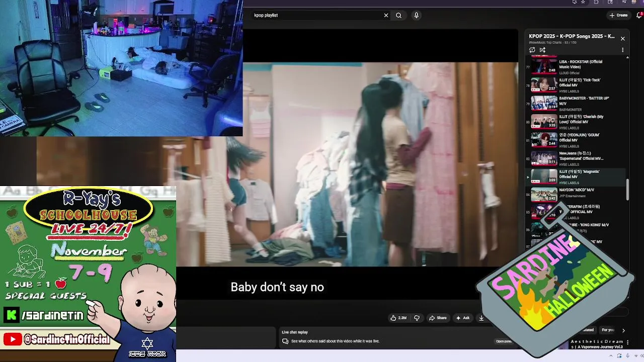This screenshot has width=644, height=362.
Task: Show hidden tray icons chevron
Action: tap(612, 356)
